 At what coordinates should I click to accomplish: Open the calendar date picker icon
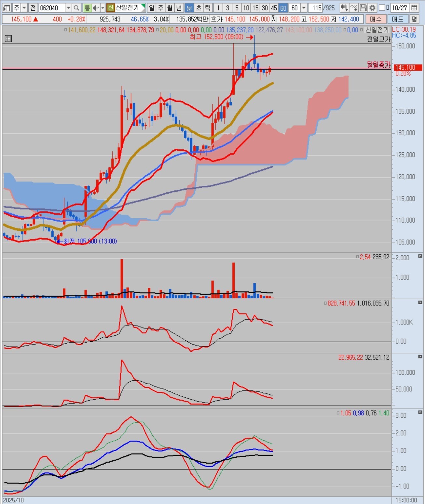(x=414, y=7)
